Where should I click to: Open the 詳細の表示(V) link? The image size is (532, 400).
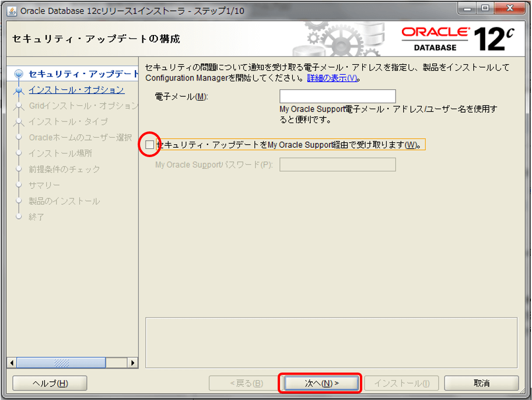pyautogui.click(x=332, y=78)
